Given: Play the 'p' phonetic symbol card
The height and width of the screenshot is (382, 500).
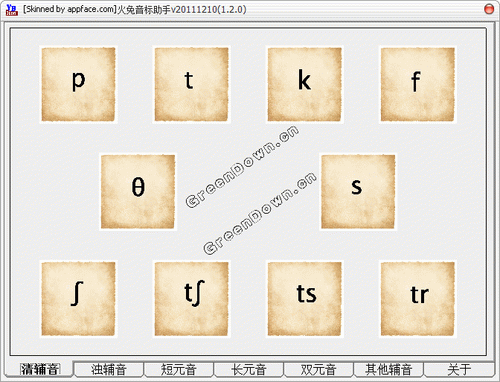Looking at the screenshot, I should [78, 85].
